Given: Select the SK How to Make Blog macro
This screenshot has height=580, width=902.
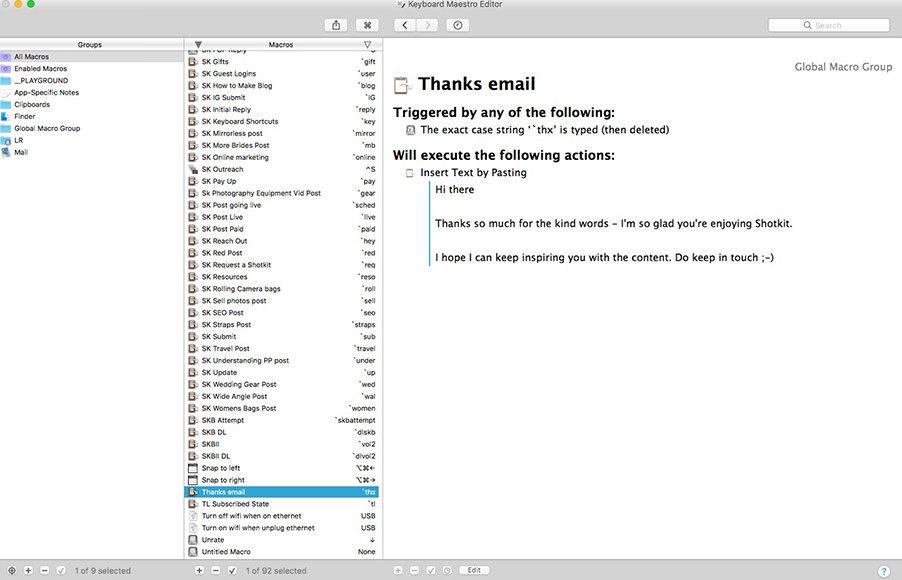Looking at the screenshot, I should (x=282, y=85).
